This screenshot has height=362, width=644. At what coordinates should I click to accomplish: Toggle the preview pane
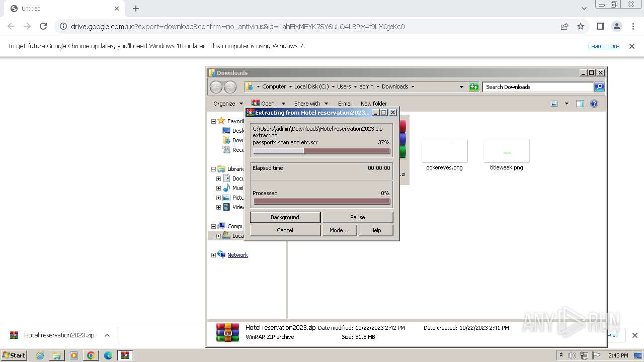(x=580, y=104)
